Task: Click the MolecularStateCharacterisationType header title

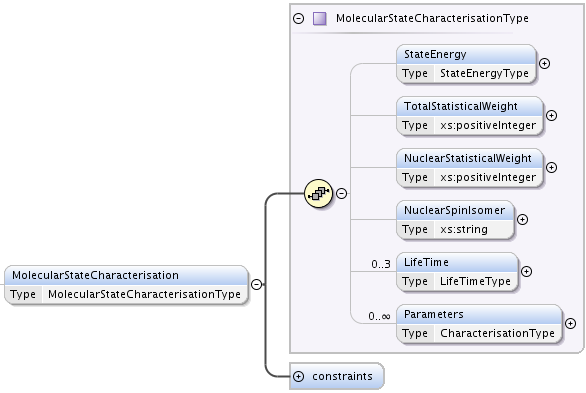Action: tap(432, 18)
